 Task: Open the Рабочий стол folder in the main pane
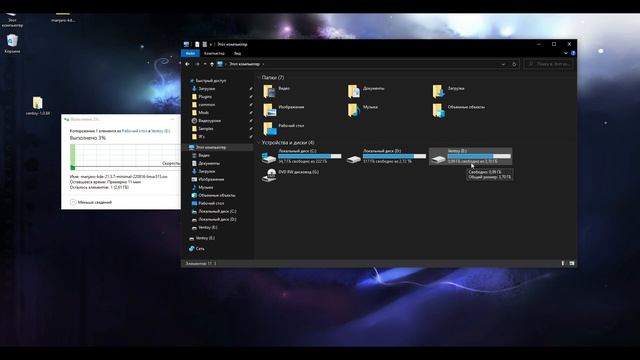(284, 129)
